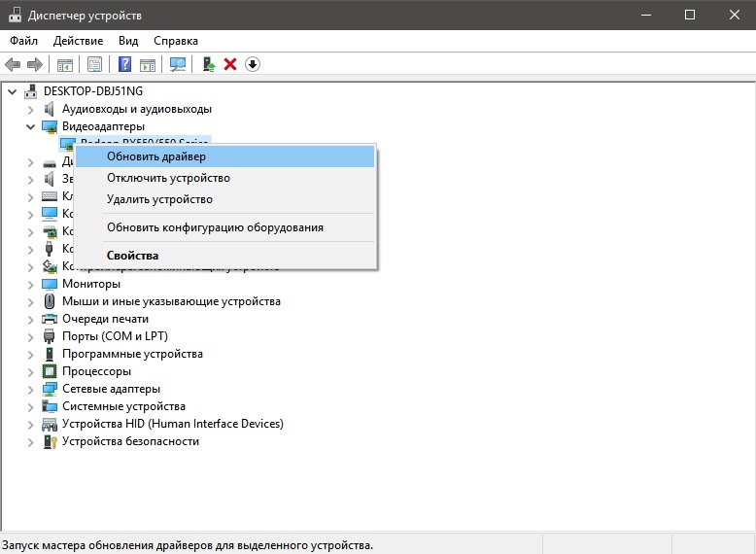The height and width of the screenshot is (554, 756).
Task: Click the blue Help question mark icon
Action: (x=125, y=64)
